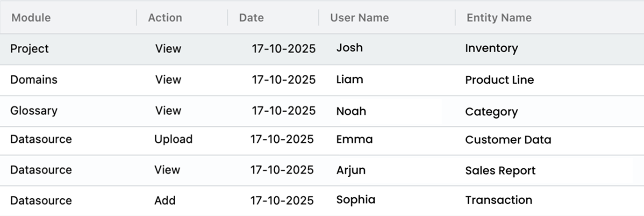Click the Action column header
The width and height of the screenshot is (644, 216).
click(x=165, y=18)
